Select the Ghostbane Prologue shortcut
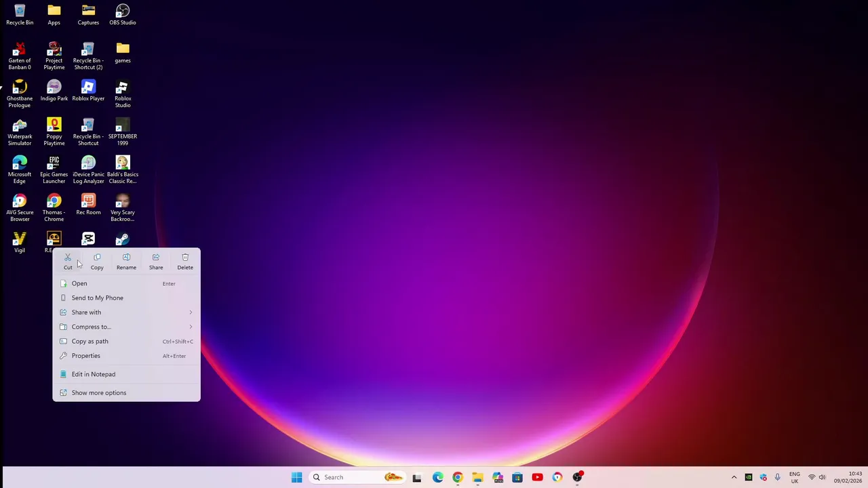The width and height of the screenshot is (868, 488). (x=20, y=94)
